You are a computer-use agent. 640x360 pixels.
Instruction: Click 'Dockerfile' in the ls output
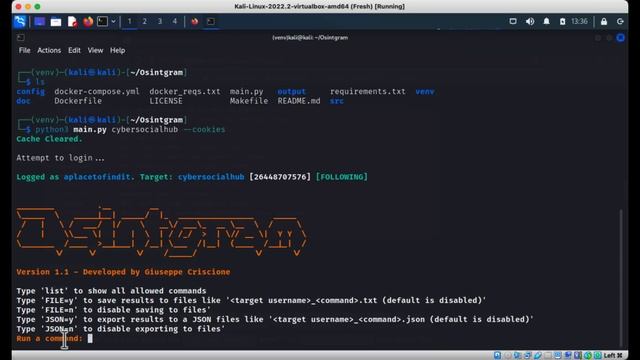pos(78,101)
